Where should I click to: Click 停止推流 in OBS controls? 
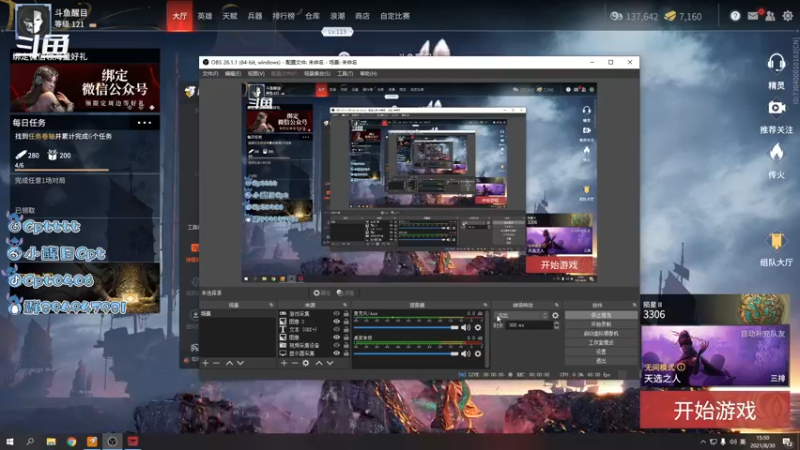coord(601,315)
